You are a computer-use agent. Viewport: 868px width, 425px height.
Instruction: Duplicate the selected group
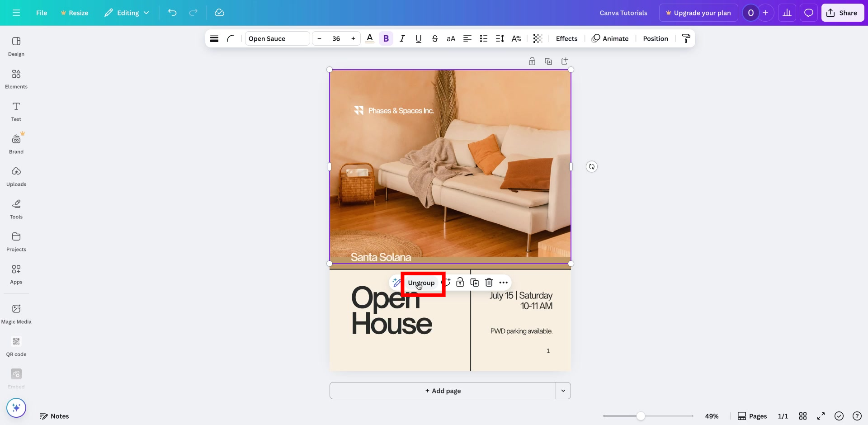coord(474,282)
